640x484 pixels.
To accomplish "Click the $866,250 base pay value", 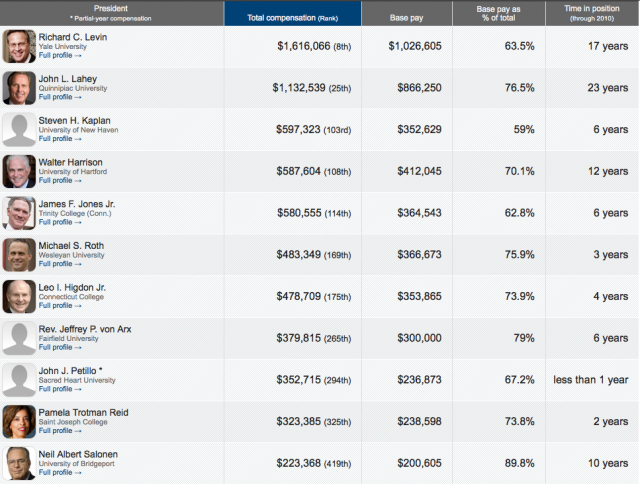I will click(420, 88).
